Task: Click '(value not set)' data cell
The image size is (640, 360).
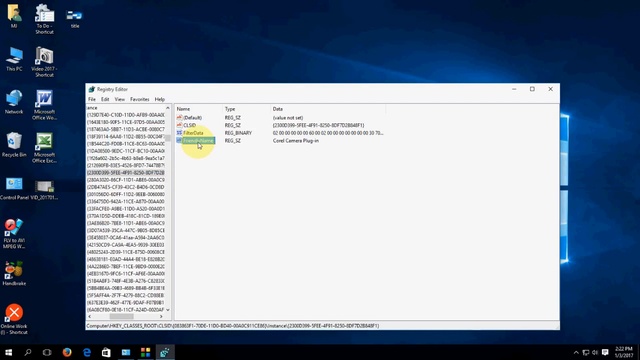Action: 288,118
